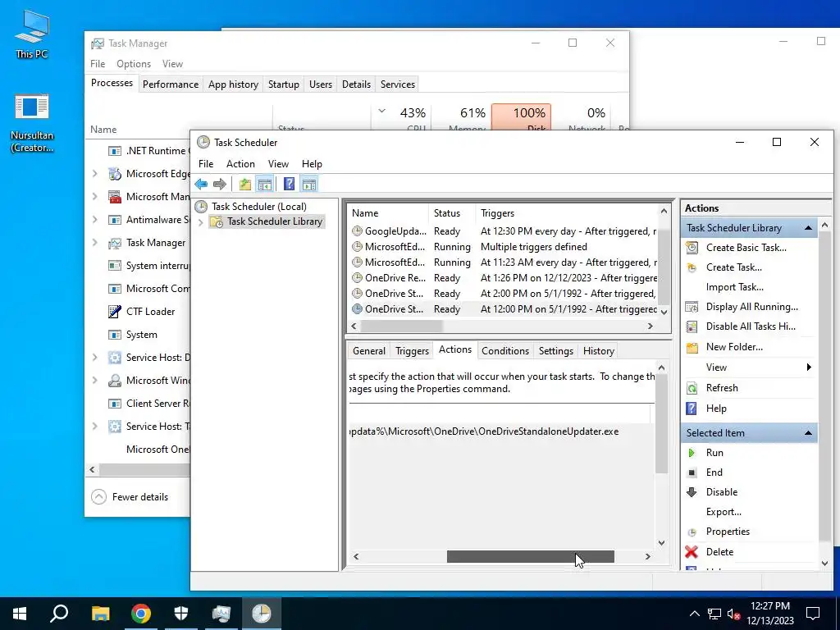
Task: Click Fewer details in Task Manager
Action: point(130,497)
